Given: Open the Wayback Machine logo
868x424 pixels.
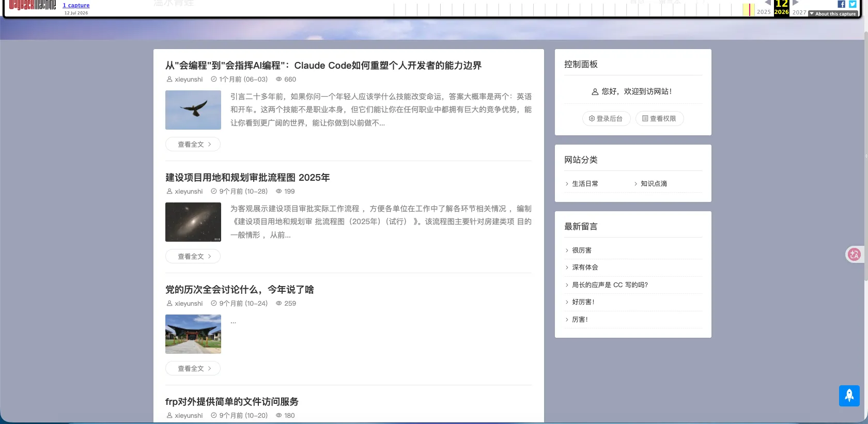Looking at the screenshot, I should coord(32,5).
